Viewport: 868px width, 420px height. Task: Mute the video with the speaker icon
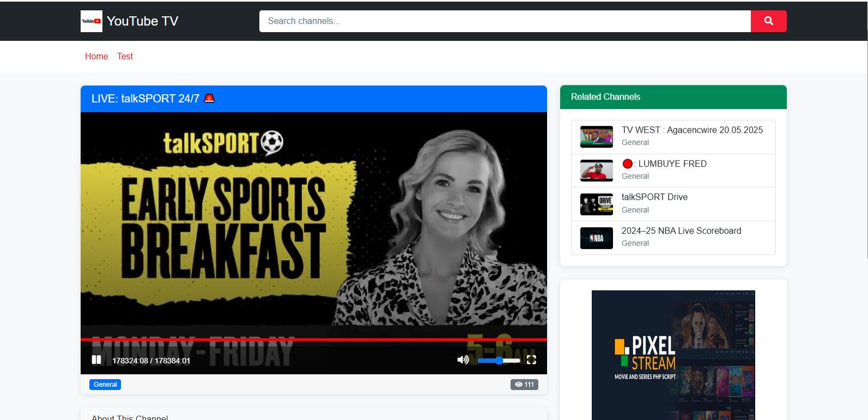pos(463,360)
